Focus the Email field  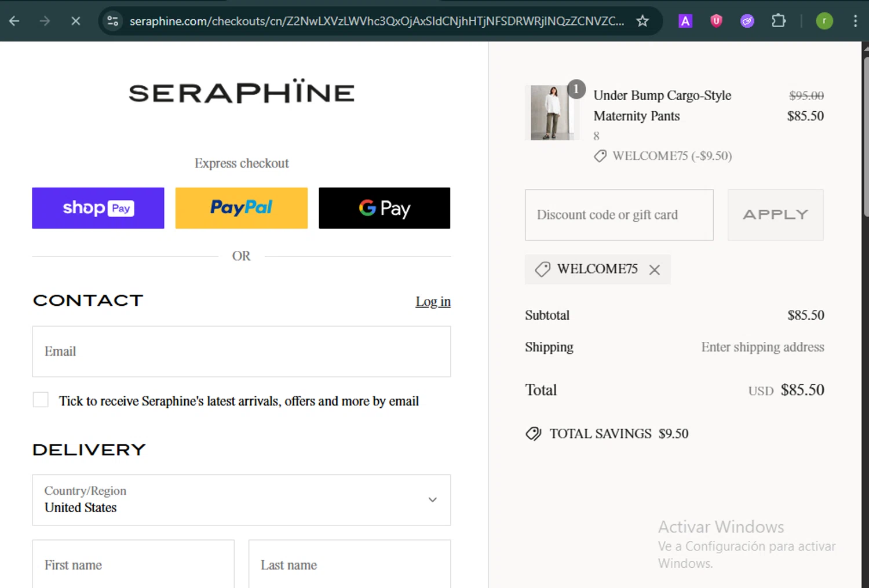pos(242,352)
